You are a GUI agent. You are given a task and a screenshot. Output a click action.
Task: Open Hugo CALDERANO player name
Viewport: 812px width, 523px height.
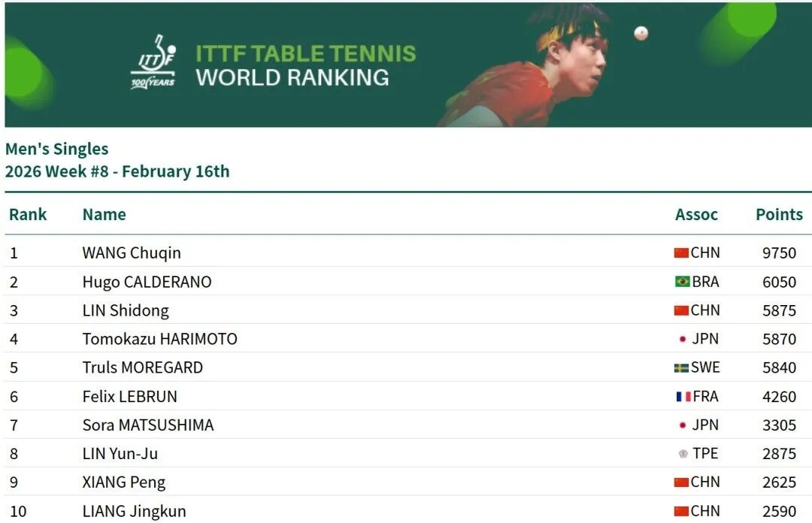(147, 282)
